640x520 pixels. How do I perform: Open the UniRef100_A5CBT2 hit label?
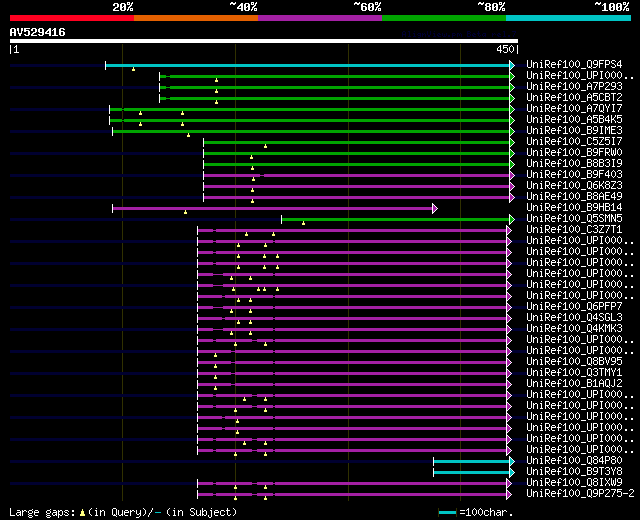[574, 97]
